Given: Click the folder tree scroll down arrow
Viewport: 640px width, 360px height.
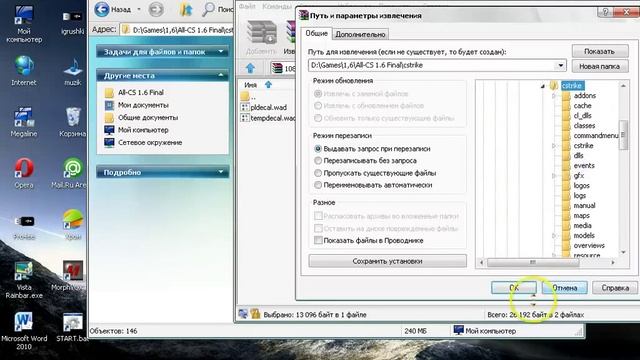Looking at the screenshot, I should [x=623, y=253].
